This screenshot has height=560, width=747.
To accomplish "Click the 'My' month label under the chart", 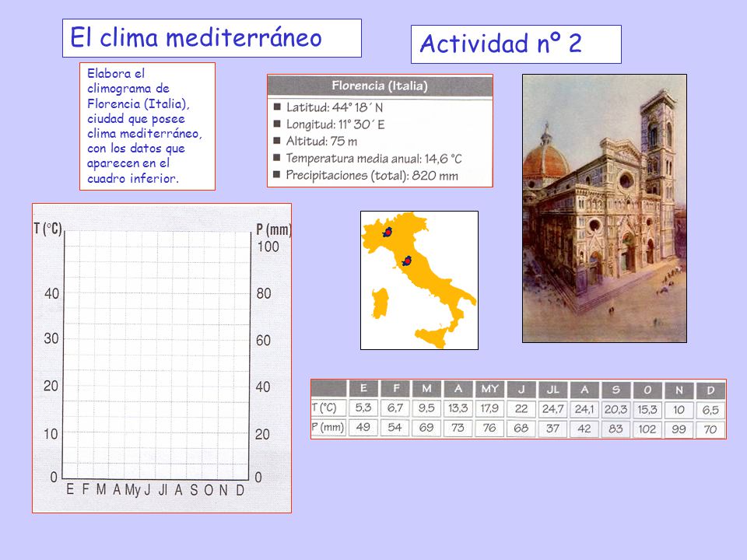I will (133, 490).
